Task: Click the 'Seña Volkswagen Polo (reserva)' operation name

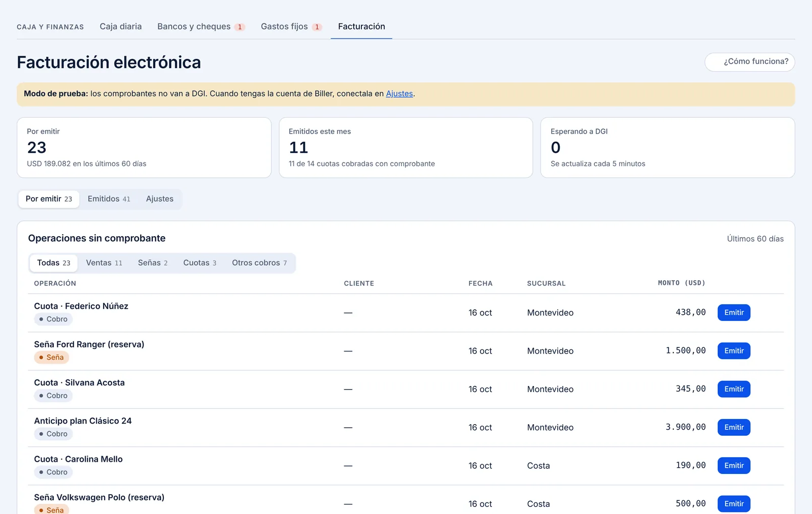Action: coord(99,497)
